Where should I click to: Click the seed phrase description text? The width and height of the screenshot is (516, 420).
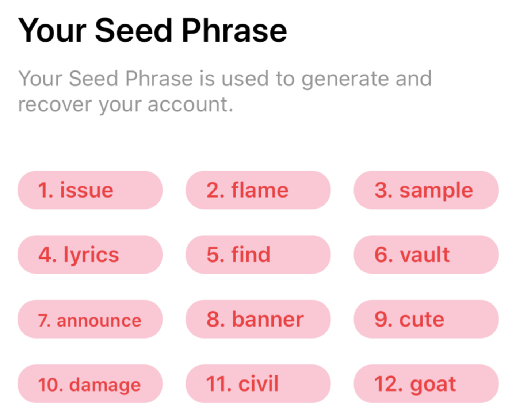[x=225, y=91]
